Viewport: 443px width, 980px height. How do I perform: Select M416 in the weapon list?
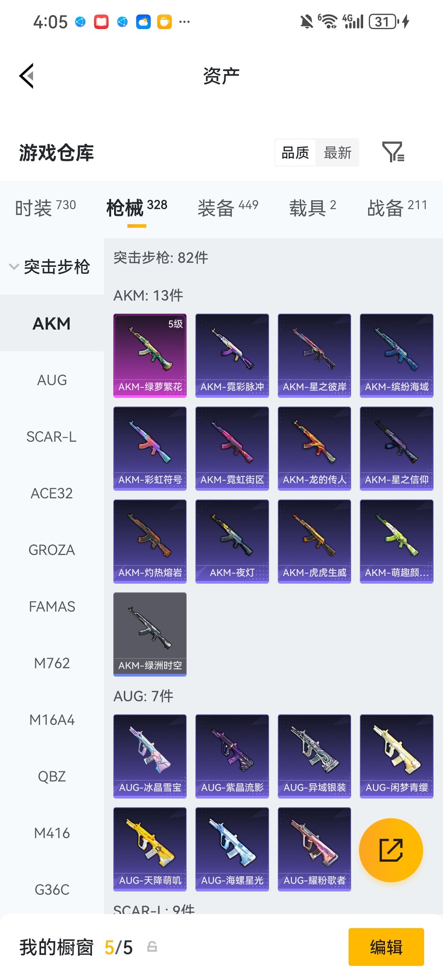[x=52, y=833]
